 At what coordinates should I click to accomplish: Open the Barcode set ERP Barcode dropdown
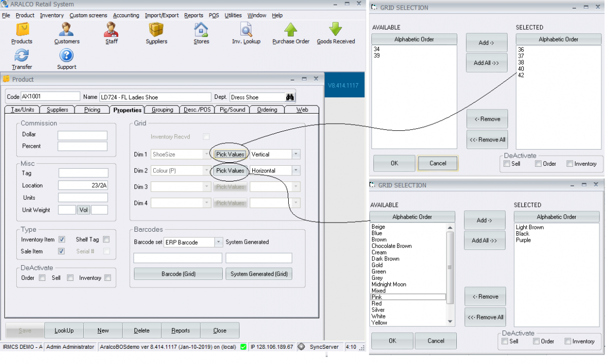(x=218, y=242)
